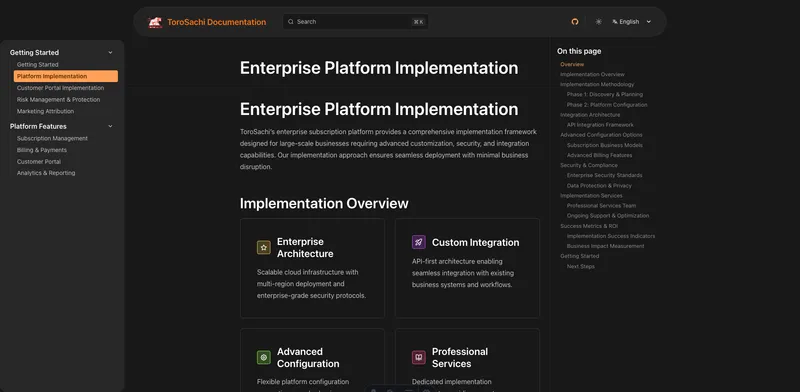Open Customer Portal under Platform Features
Image resolution: width=800 pixels, height=392 pixels.
39,162
